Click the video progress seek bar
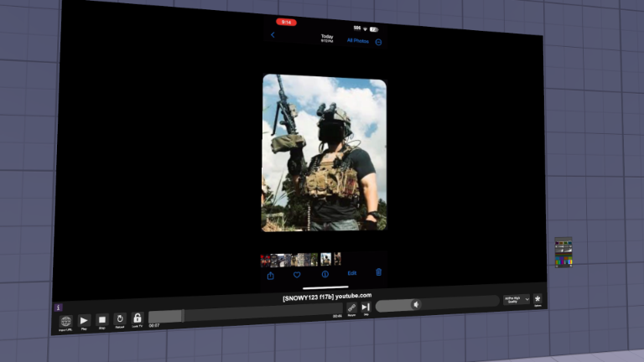Image resolution: width=644 pixels, height=362 pixels. coord(243,315)
